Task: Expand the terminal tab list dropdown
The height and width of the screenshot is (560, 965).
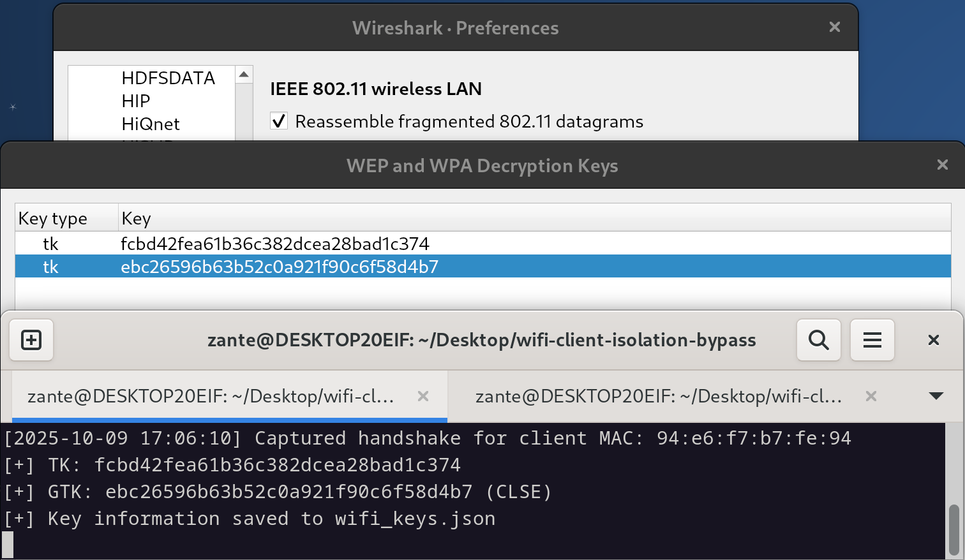Action: click(x=936, y=396)
